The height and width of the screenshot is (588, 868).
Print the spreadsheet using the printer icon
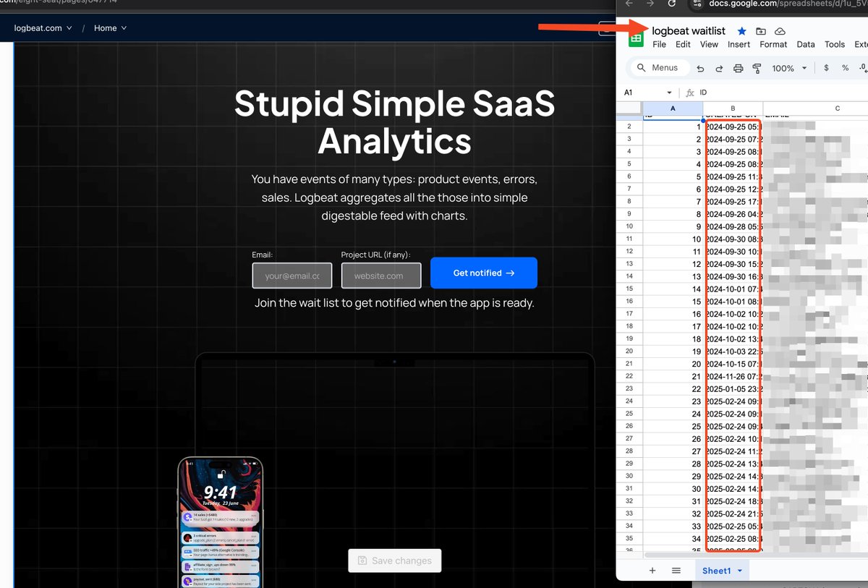click(738, 68)
